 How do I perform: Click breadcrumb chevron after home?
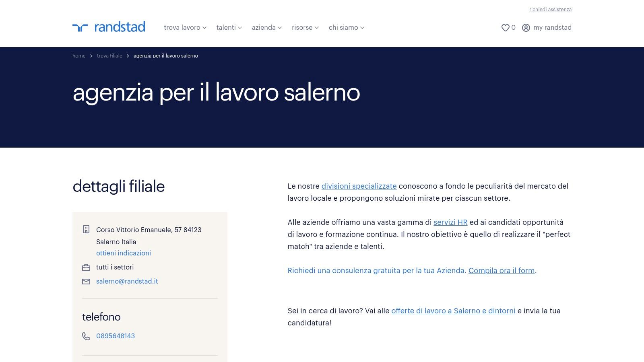pos(91,56)
